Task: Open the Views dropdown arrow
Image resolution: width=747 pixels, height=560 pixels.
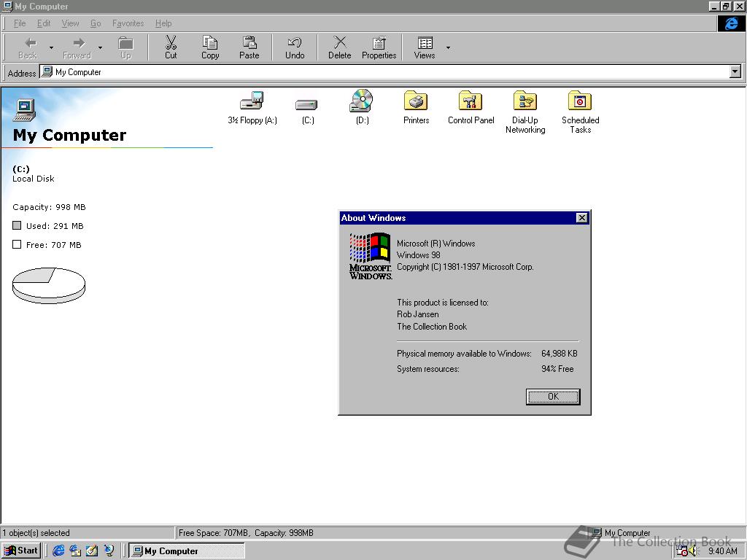Action: [448, 47]
